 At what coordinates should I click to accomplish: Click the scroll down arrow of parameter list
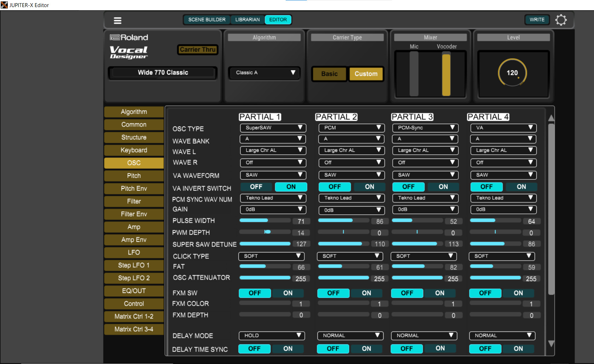(x=551, y=344)
